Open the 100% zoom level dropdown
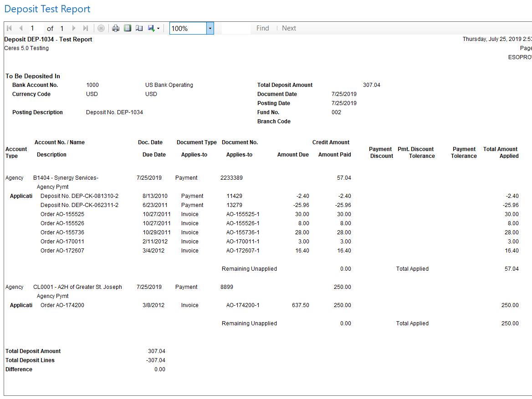This screenshot has height=399, width=532. (x=210, y=28)
